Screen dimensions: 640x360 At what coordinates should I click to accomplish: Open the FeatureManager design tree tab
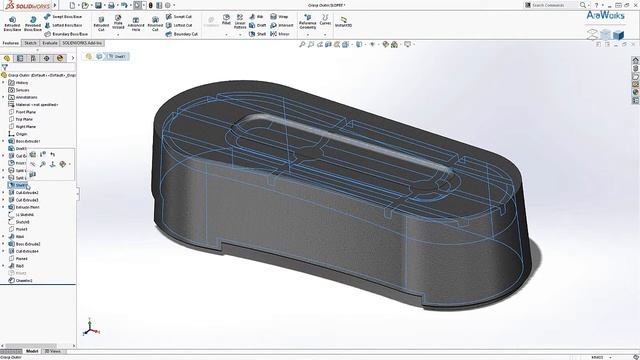(x=7, y=58)
